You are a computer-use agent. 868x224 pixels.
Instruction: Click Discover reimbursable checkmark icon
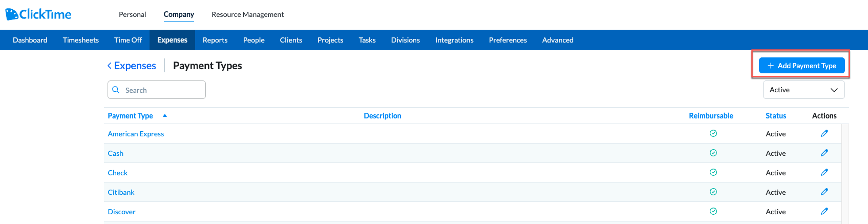point(713,211)
